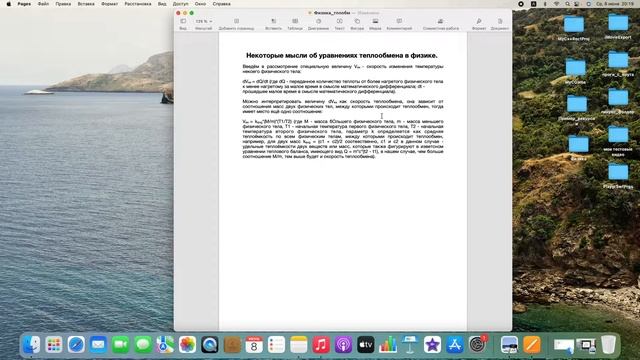Open Notes from the Dock
Viewport: 640px width, 360px height.
tap(299, 345)
